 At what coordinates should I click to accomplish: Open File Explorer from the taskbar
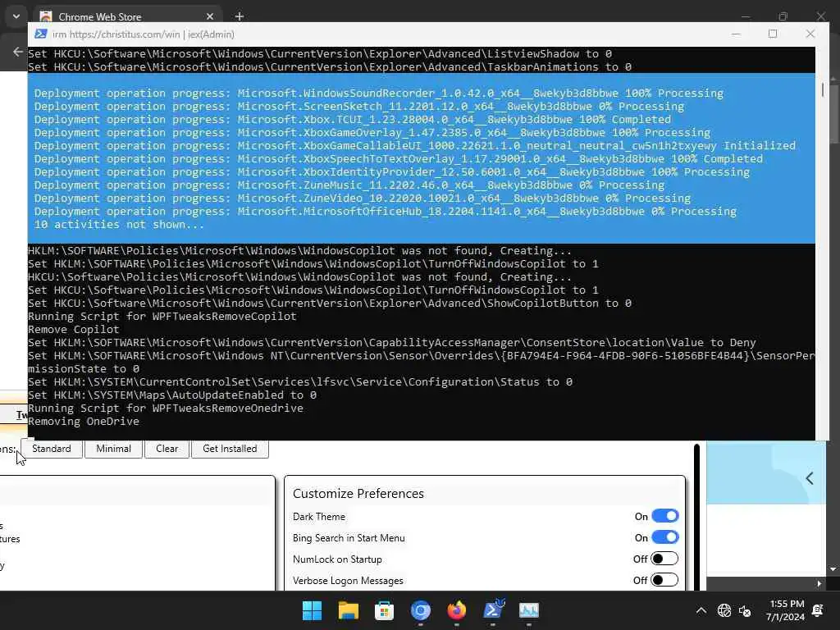click(348, 610)
